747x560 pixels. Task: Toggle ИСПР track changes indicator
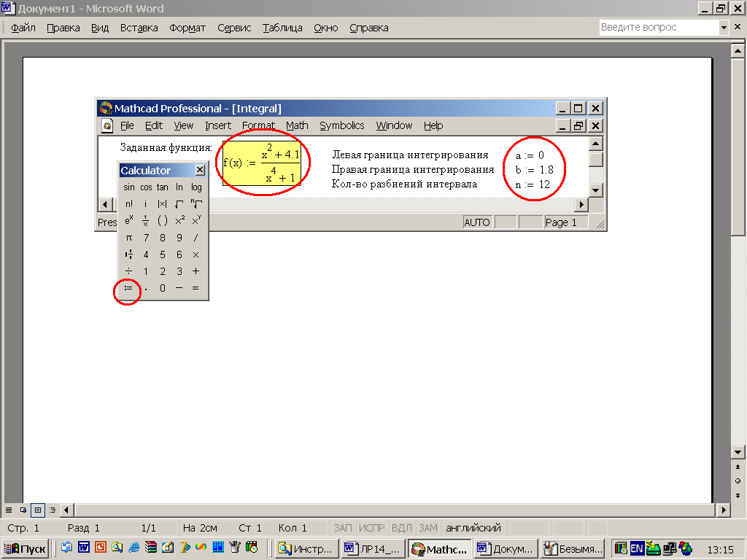(x=371, y=528)
